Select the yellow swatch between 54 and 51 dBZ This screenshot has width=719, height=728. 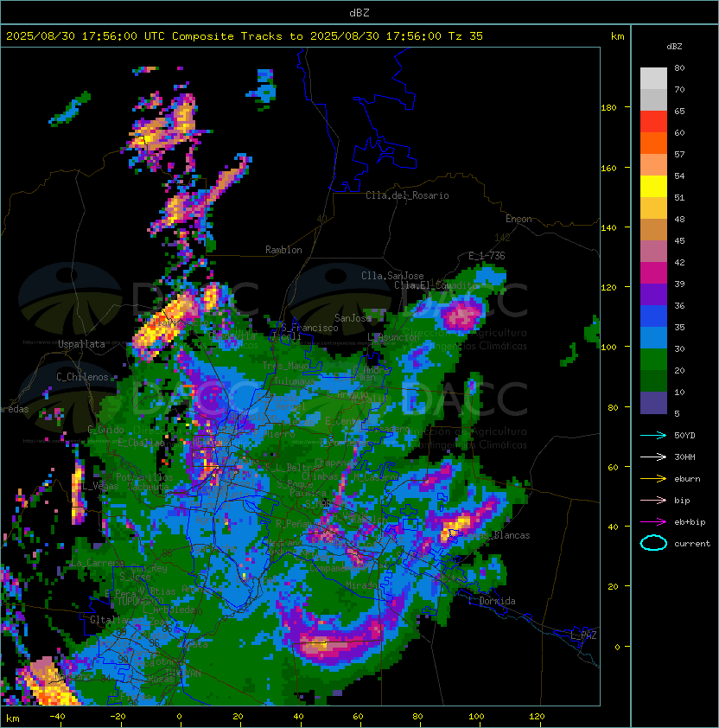(653, 186)
